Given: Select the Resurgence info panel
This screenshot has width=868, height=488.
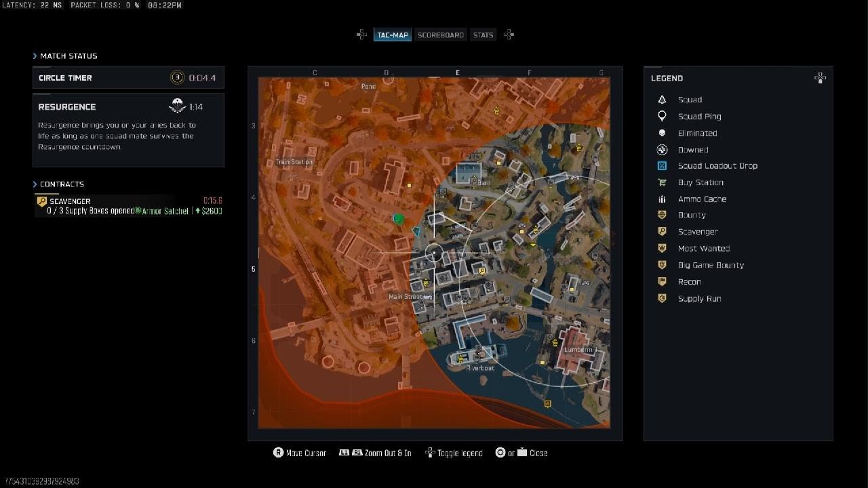Looking at the screenshot, I should 128,130.
